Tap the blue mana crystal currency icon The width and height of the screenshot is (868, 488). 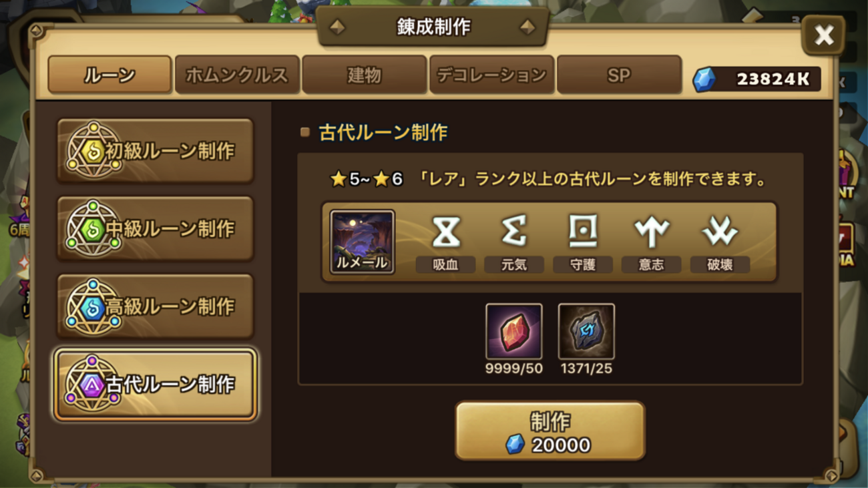point(704,79)
